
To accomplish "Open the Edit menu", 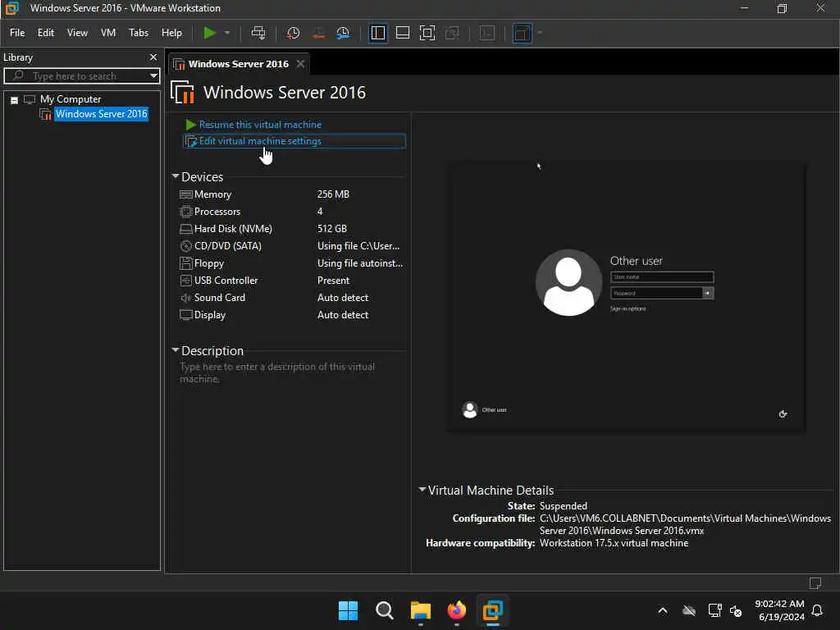I will 46,33.
